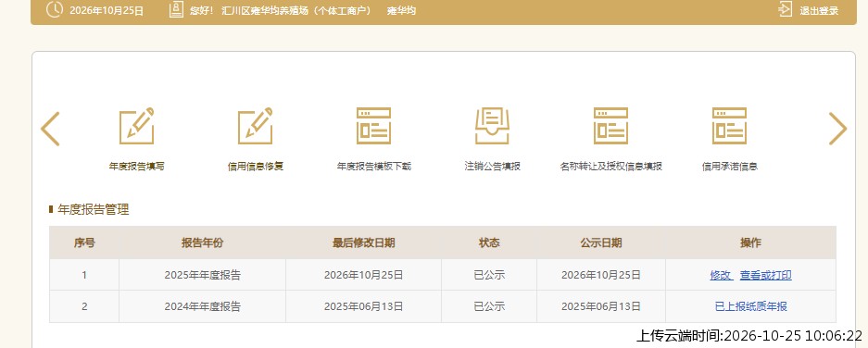Click 已上报纸质年报 link for 2024 report
This screenshot has height=348, width=868.
[x=750, y=306]
